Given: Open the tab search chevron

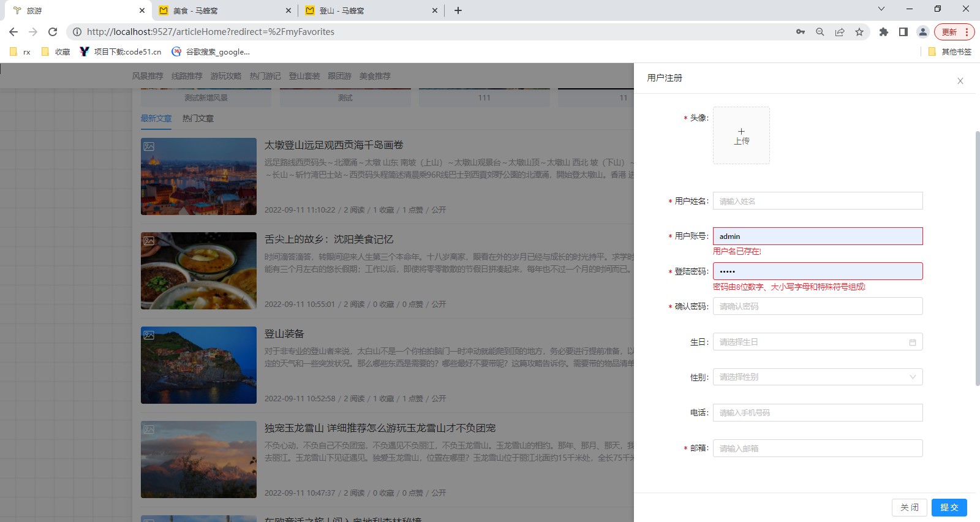Looking at the screenshot, I should coord(881,9).
